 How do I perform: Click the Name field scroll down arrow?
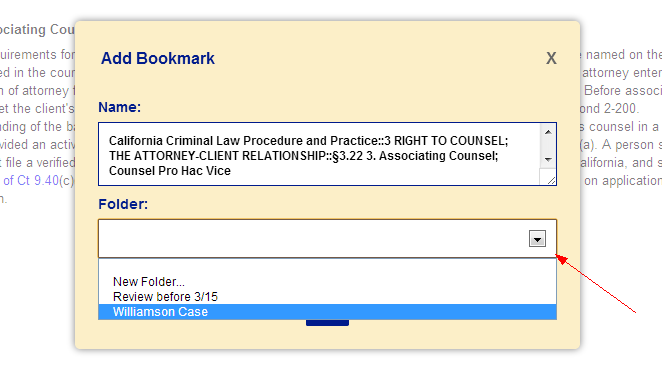548,160
